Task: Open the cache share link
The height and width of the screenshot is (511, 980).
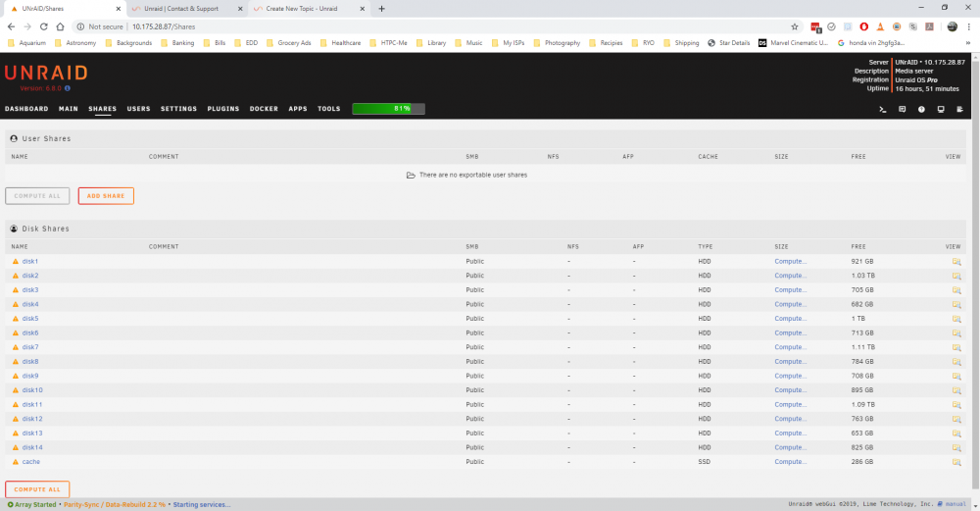Action: 31,462
